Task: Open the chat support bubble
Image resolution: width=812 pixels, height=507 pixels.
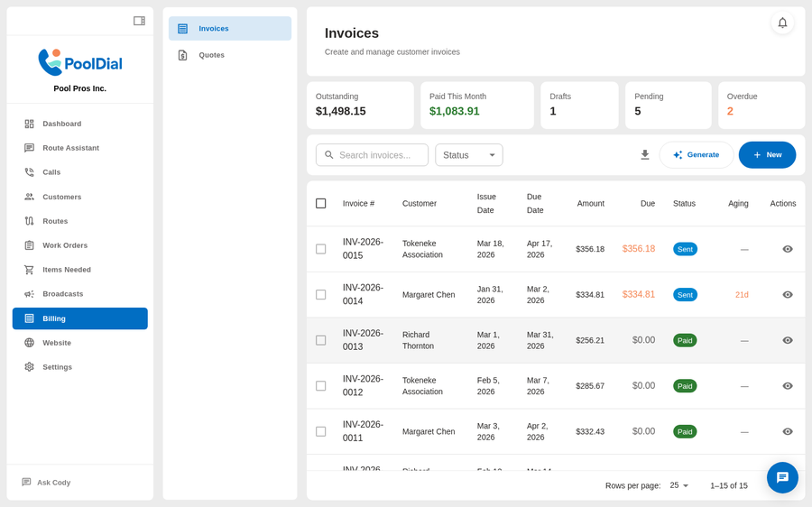Action: [782, 477]
